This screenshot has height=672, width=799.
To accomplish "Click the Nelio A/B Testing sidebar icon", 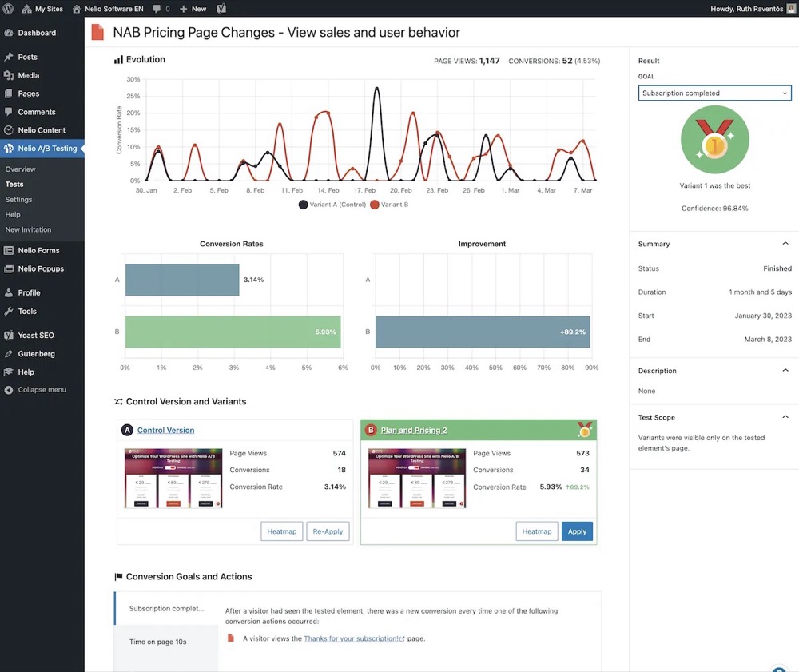I will tap(9, 149).
